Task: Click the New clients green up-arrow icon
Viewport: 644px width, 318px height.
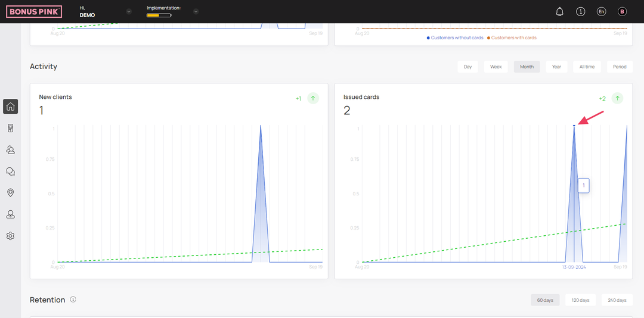Action: tap(313, 98)
